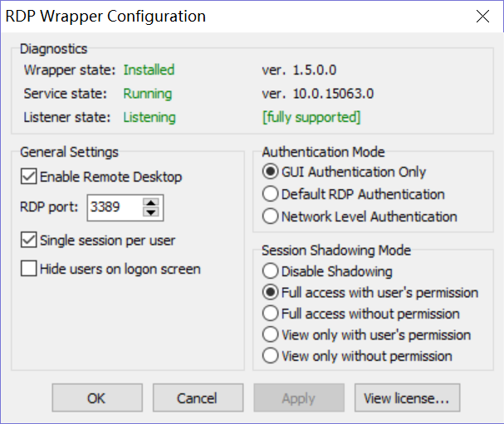This screenshot has width=504, height=424.
Task: Click the Diagnostics group heading
Action: coord(54,49)
